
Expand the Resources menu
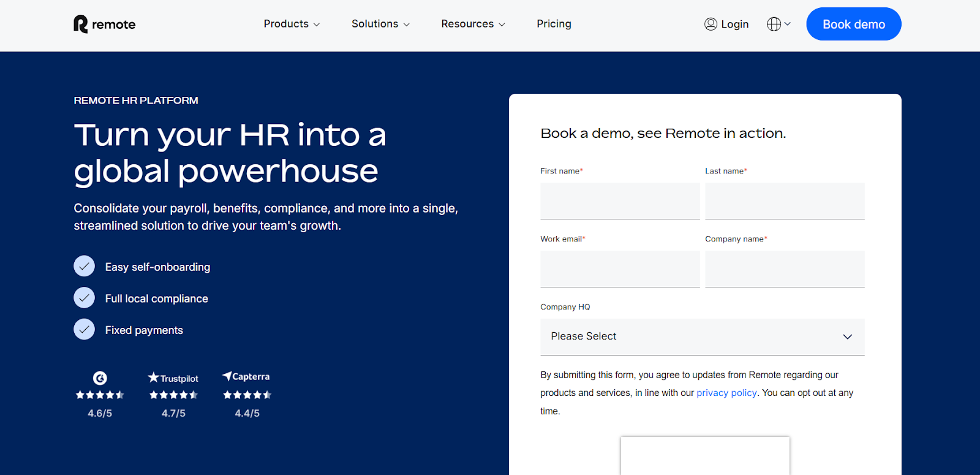(473, 24)
